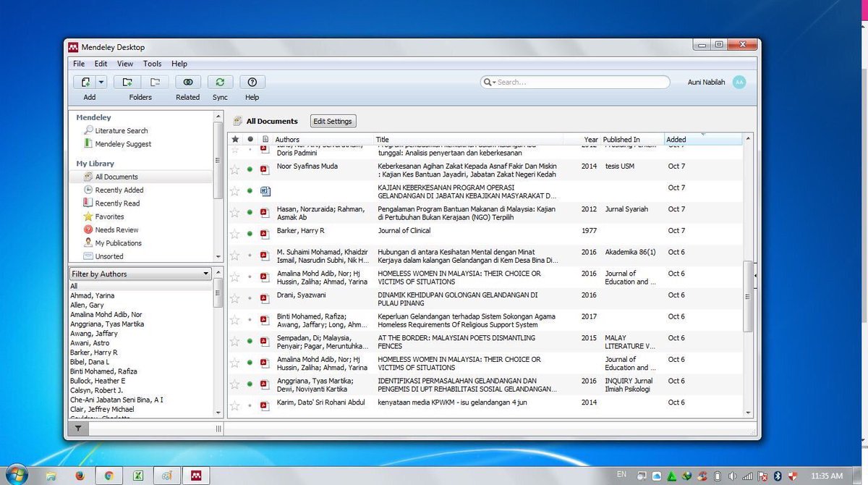This screenshot has height=485, width=868.
Task: Open the PDF icon of Noor Syafinas Muda row
Action: click(x=265, y=169)
